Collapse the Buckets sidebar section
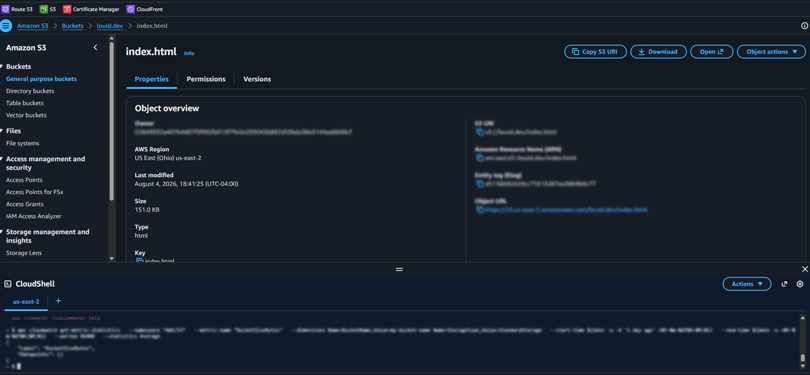Screen dimensions: 810x375 [2, 67]
